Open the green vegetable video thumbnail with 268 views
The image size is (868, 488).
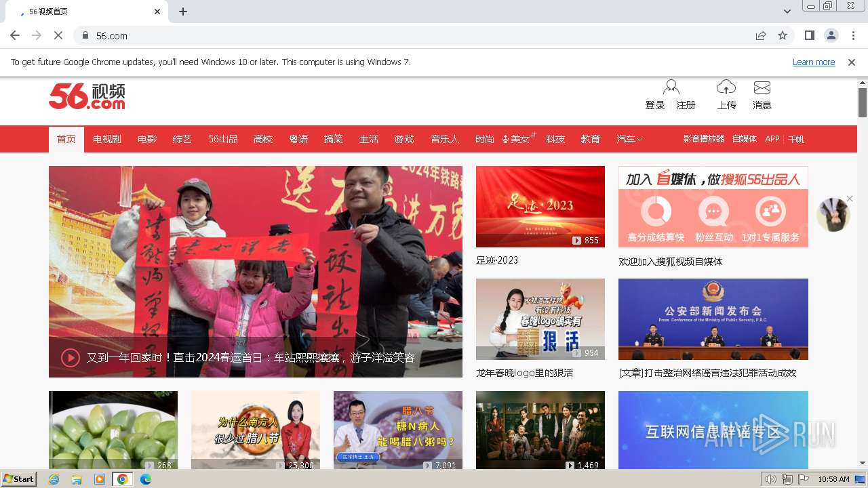(113, 430)
